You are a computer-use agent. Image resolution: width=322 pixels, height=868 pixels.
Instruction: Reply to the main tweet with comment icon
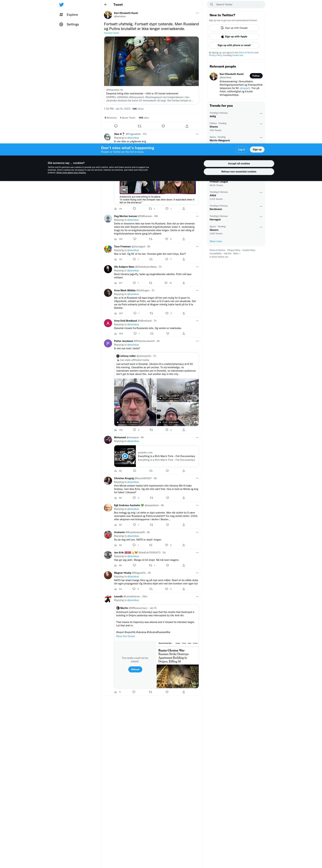click(116, 126)
